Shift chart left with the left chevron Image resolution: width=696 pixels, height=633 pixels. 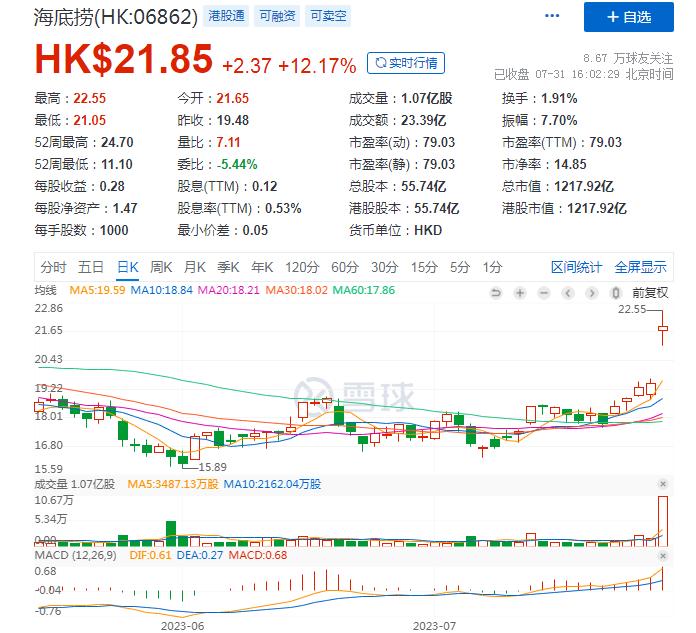[568, 293]
